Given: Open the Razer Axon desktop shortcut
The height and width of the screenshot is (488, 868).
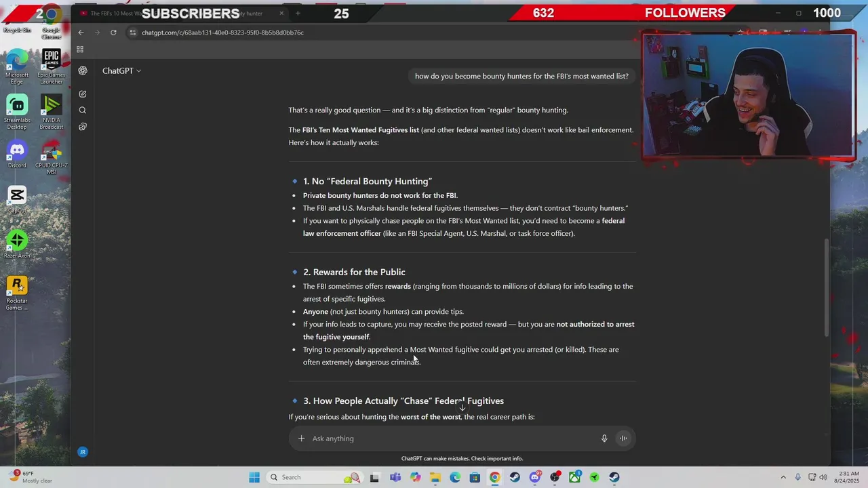Looking at the screenshot, I should [17, 245].
